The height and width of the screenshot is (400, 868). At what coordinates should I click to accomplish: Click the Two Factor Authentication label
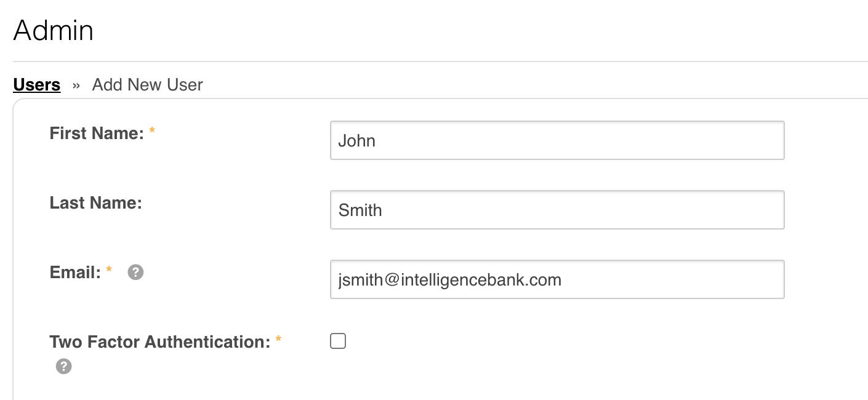159,342
